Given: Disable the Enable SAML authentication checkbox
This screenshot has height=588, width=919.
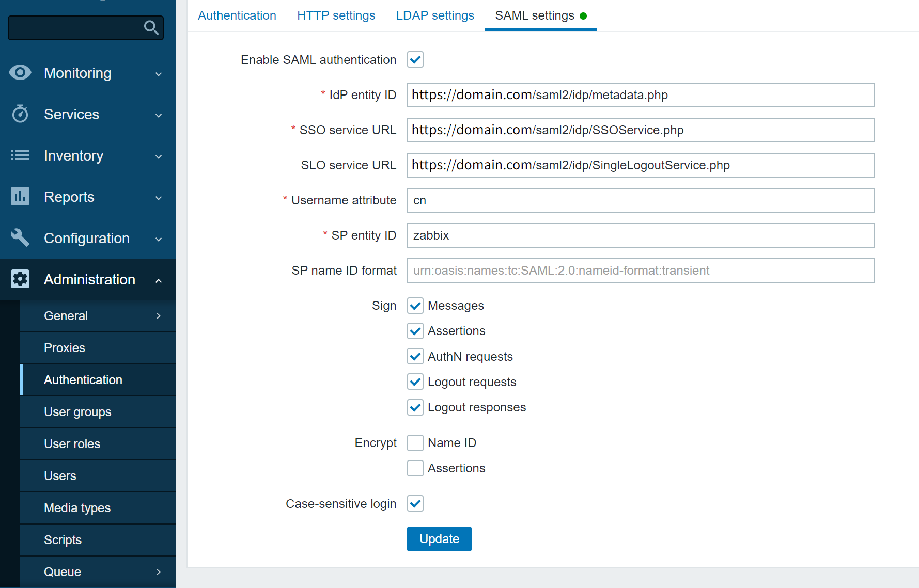Looking at the screenshot, I should tap(415, 60).
